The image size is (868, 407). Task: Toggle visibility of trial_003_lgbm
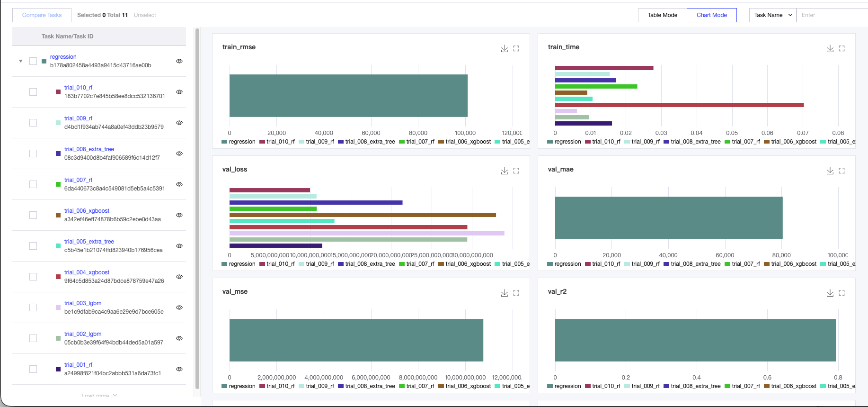[179, 308]
